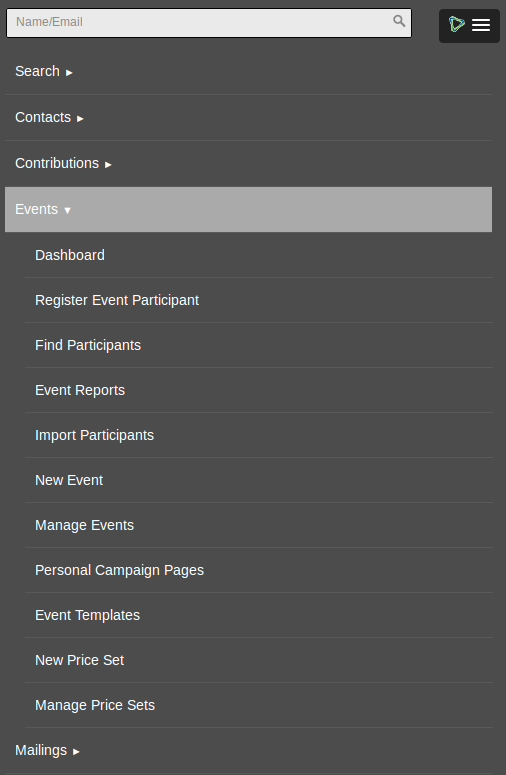Collapse the Events menu
The image size is (506, 775).
(248, 210)
